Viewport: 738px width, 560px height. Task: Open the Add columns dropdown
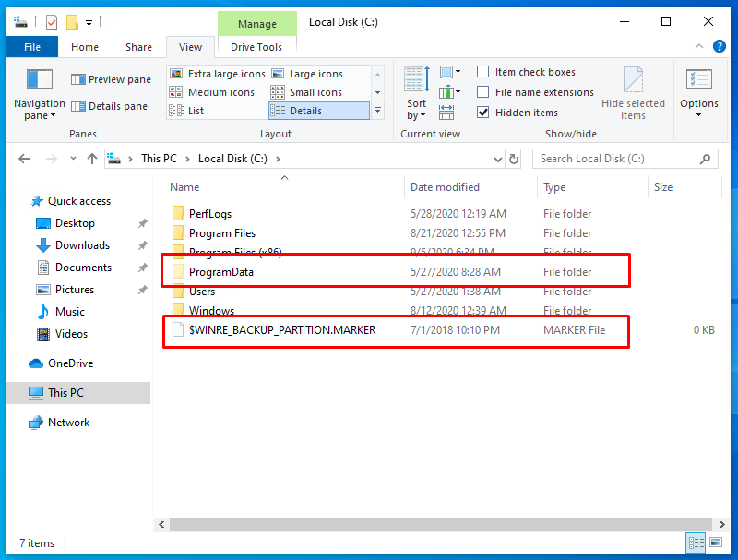click(450, 92)
